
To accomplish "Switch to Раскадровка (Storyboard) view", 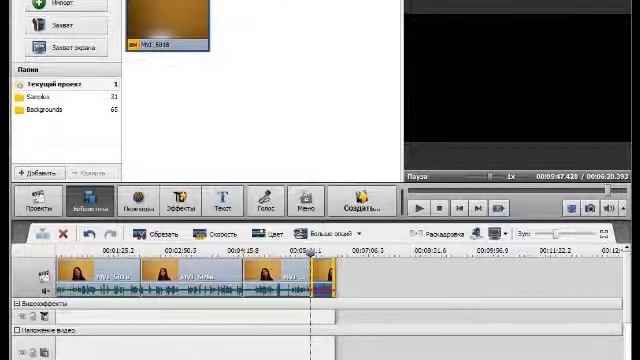I will click(x=437, y=234).
